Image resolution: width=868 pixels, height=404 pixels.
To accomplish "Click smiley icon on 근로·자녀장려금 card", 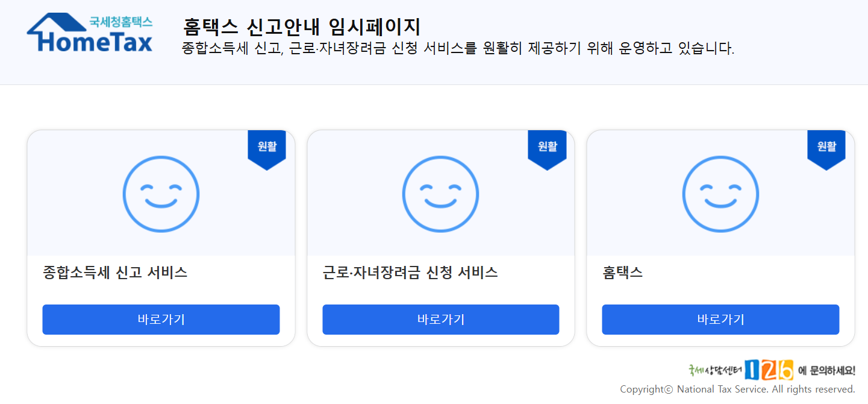I will pyautogui.click(x=441, y=194).
